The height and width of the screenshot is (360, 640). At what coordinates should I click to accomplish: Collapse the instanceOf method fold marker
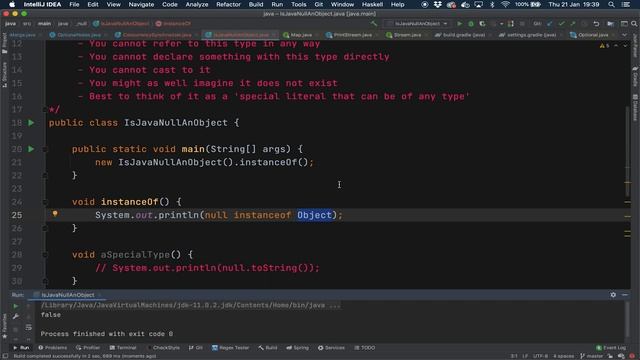click(45, 202)
